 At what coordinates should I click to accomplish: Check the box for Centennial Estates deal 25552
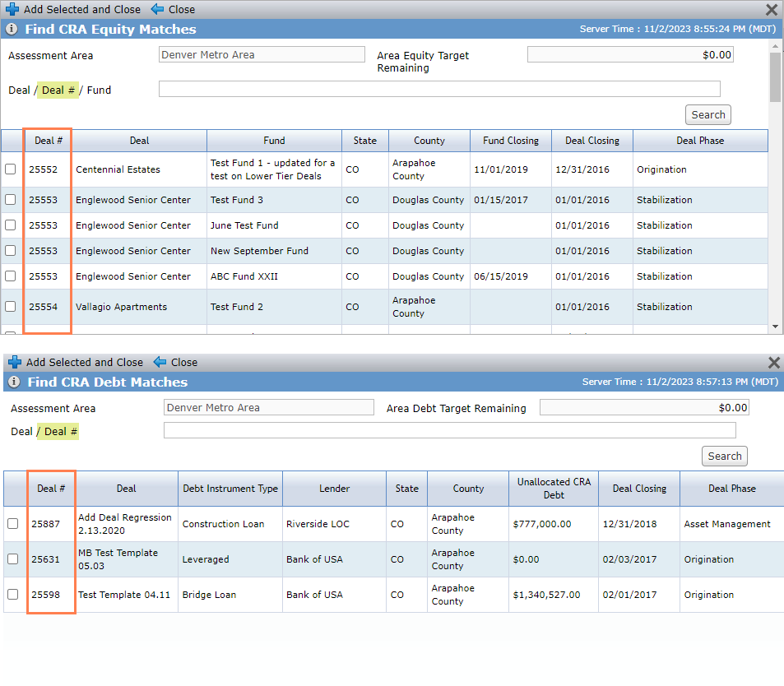pyautogui.click(x=11, y=169)
